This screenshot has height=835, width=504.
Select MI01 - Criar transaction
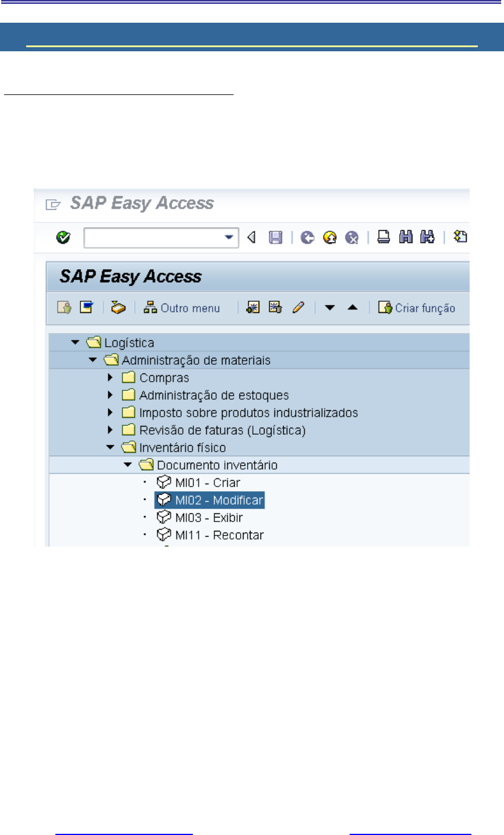click(207, 482)
